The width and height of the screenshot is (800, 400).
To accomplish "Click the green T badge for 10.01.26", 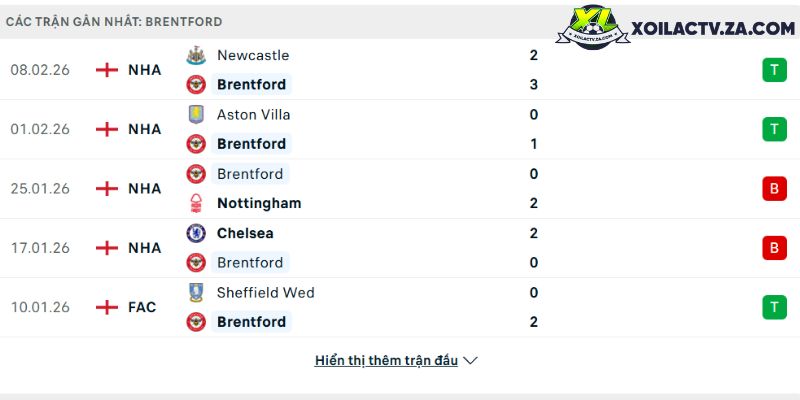I will tap(774, 307).
